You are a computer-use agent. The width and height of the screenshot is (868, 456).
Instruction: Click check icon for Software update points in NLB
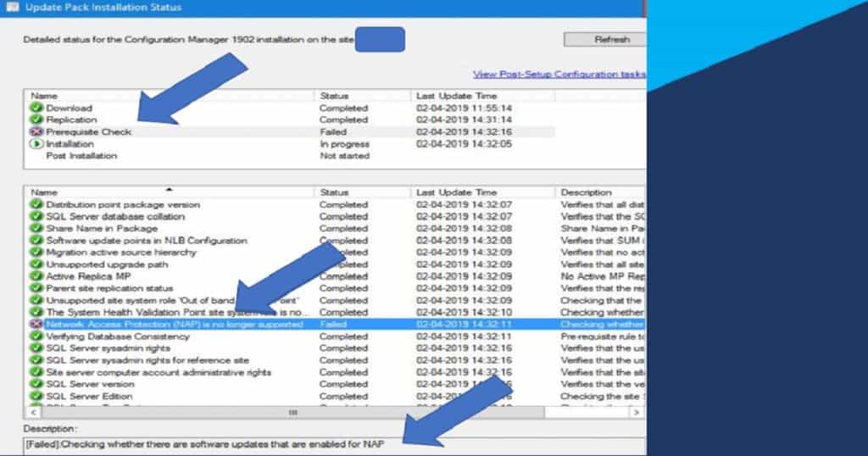click(x=36, y=240)
